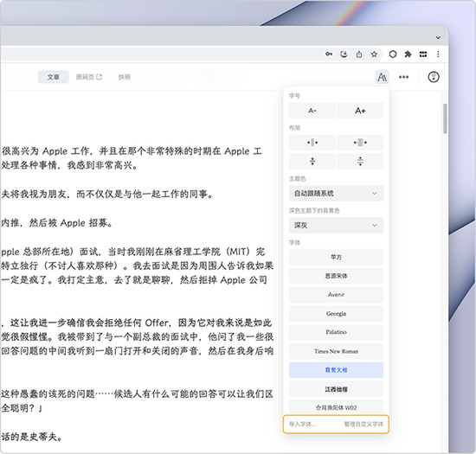Select the Times New Roman font option
The image size is (476, 454).
(336, 351)
